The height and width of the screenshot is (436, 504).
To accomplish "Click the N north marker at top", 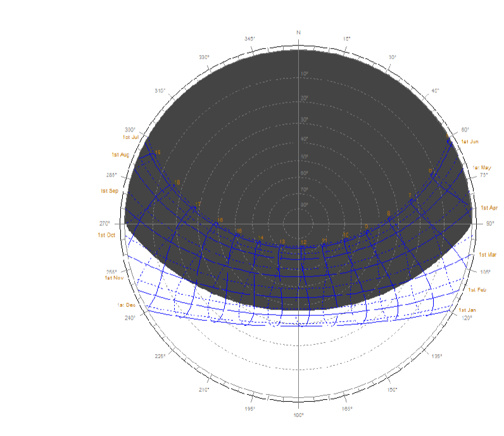I will 298,32.
